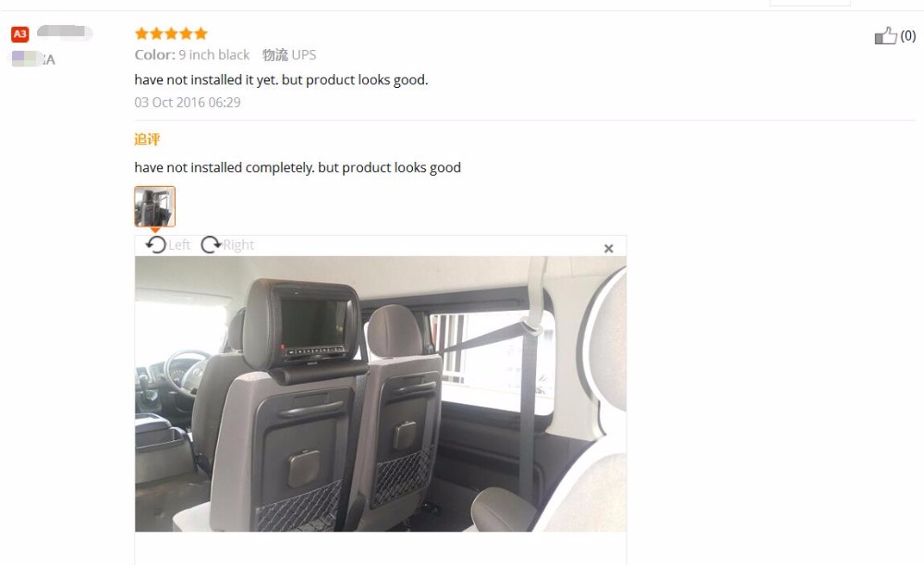Click the follow-up review text
The width and height of the screenshot is (924, 565).
[298, 167]
